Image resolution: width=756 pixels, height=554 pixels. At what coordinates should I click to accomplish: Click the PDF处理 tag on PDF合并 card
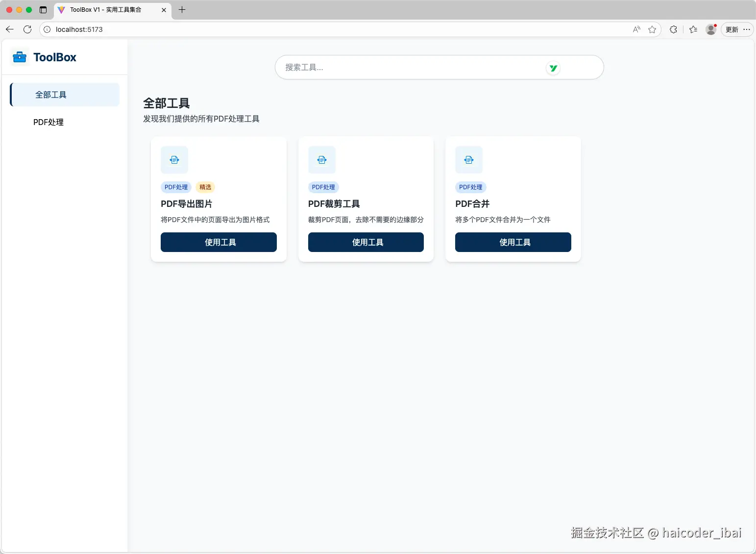pos(470,187)
